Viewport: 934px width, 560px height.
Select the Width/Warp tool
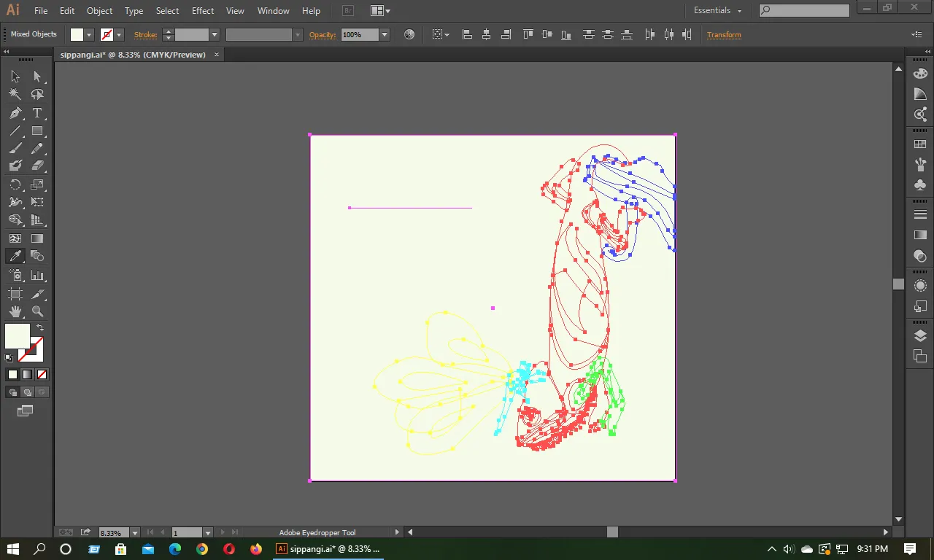(x=15, y=202)
